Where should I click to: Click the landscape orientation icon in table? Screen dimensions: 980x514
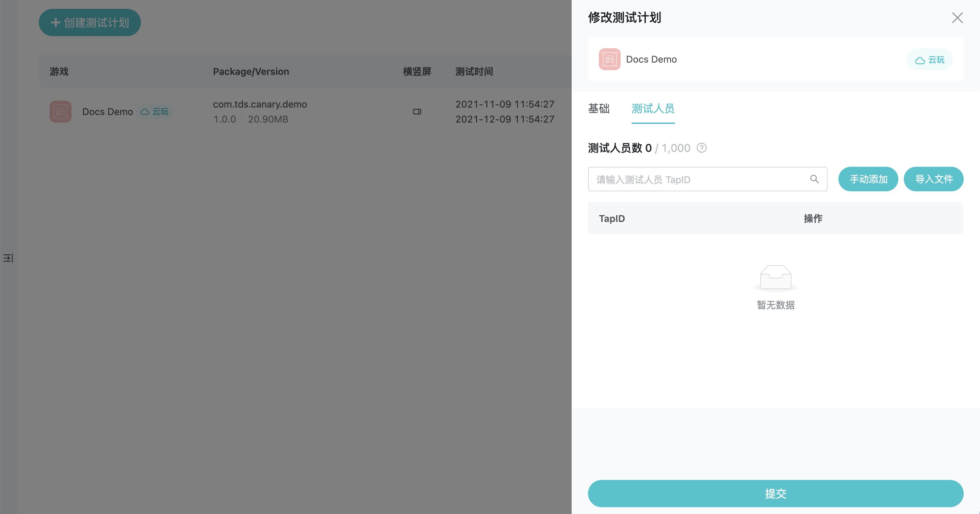click(x=417, y=111)
